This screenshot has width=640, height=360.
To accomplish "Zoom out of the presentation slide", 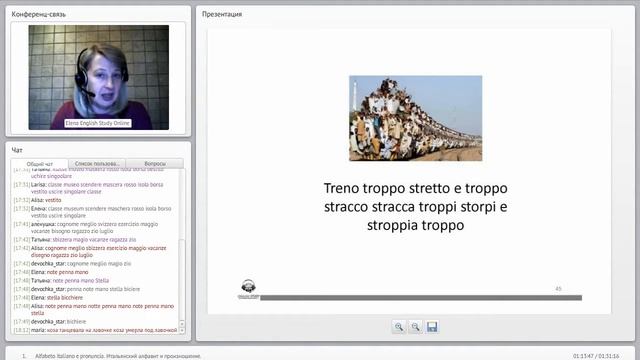I will [x=415, y=327].
